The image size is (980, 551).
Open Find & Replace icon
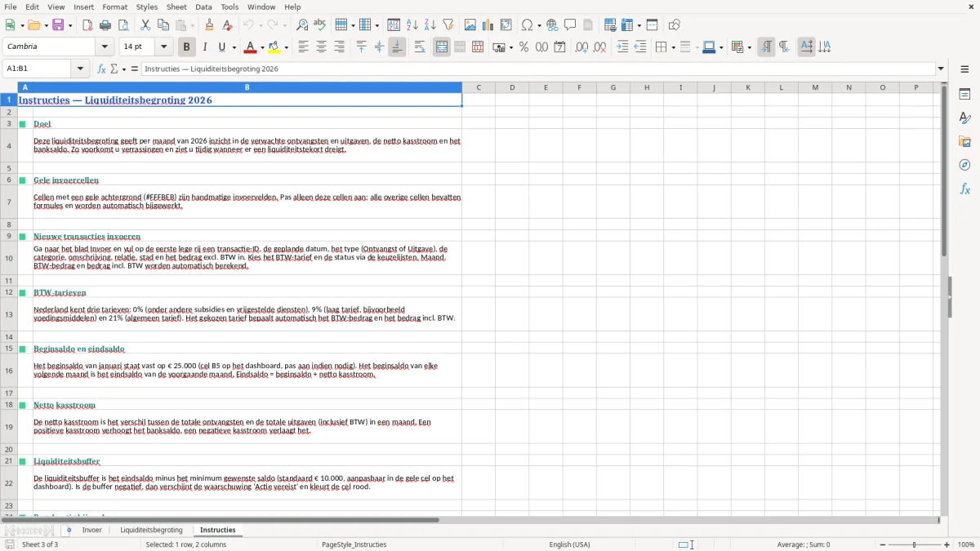[x=302, y=25]
